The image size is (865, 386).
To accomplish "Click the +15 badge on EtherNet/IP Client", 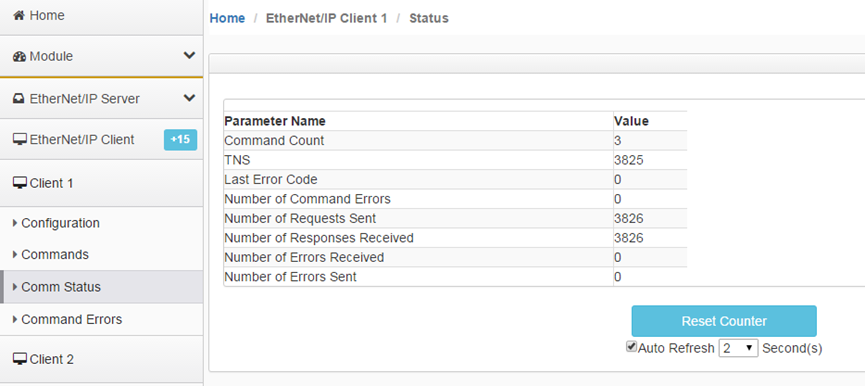I will (180, 140).
